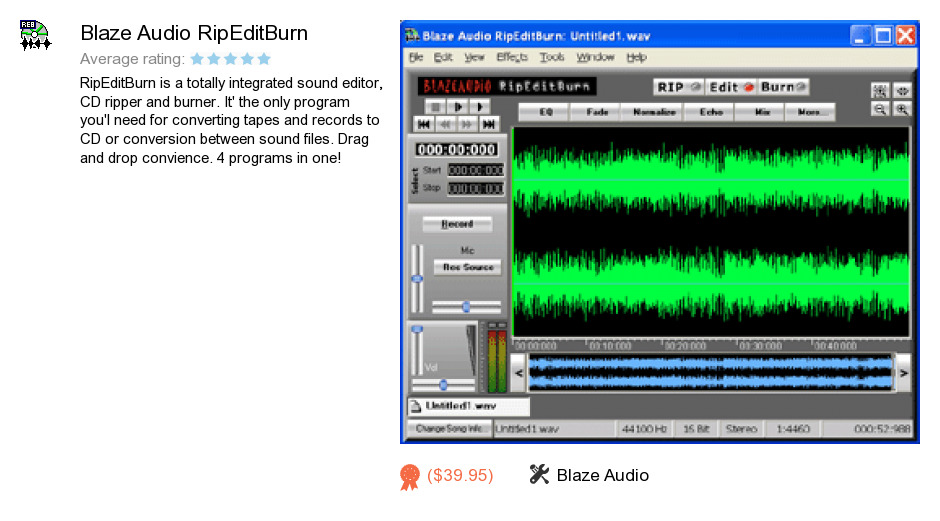
Task: Click the blue overview waveform strip
Action: tap(711, 373)
